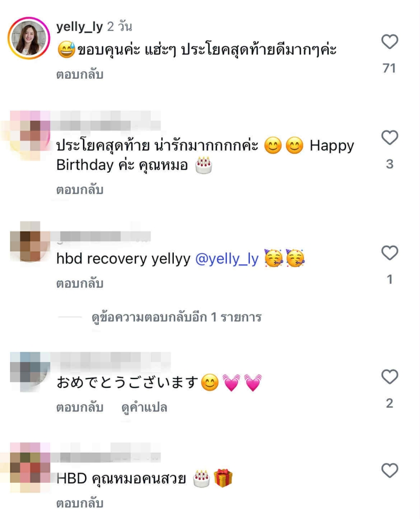
Task: Reply to the 'hbd recovery yellyy' comment
Action: click(x=80, y=283)
